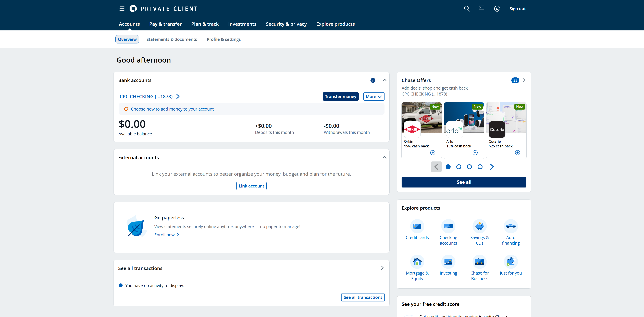Select fourth carousel page dot
644x317 pixels.
point(480,167)
